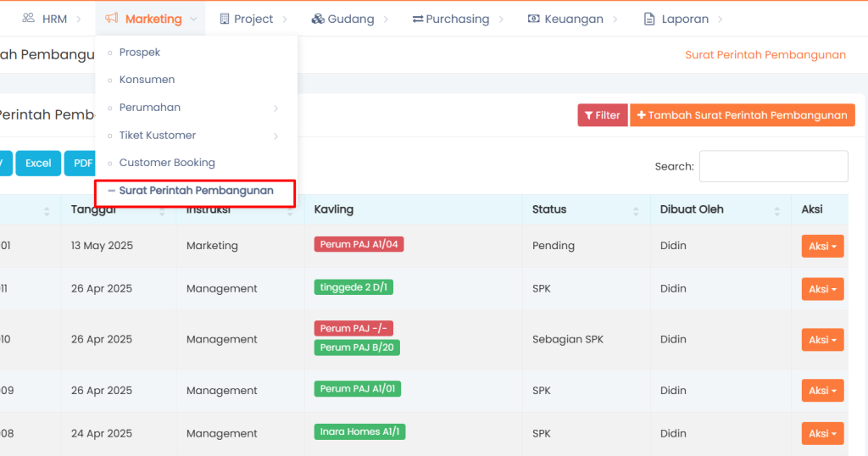Open Aksi dropdown for Inara Homes A1/1 row

(x=822, y=433)
